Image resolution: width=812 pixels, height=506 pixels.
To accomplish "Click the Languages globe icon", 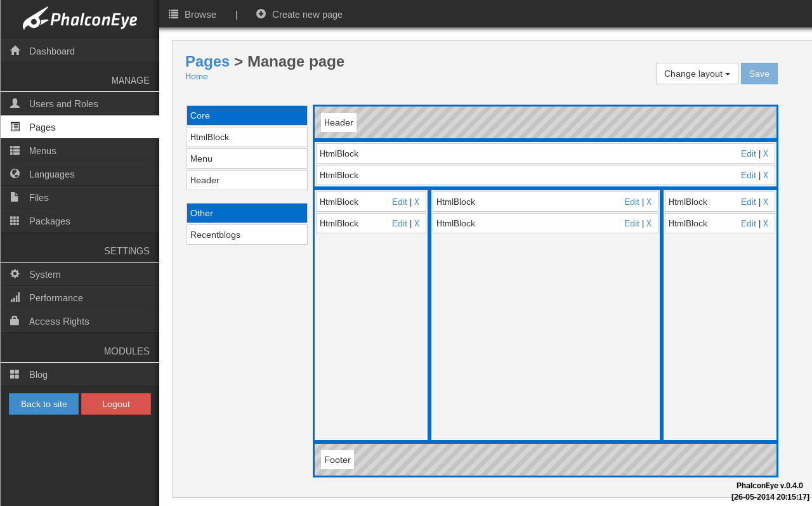I will (15, 174).
